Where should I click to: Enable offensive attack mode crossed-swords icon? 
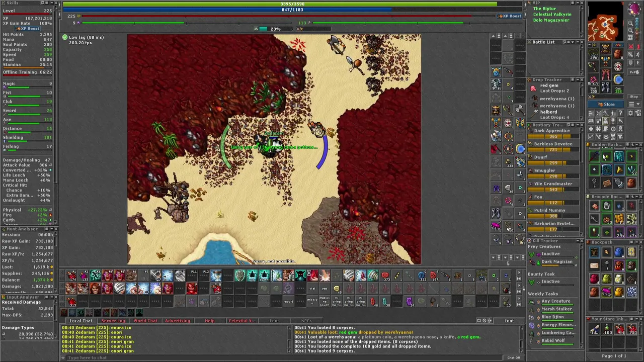pyautogui.click(x=631, y=46)
